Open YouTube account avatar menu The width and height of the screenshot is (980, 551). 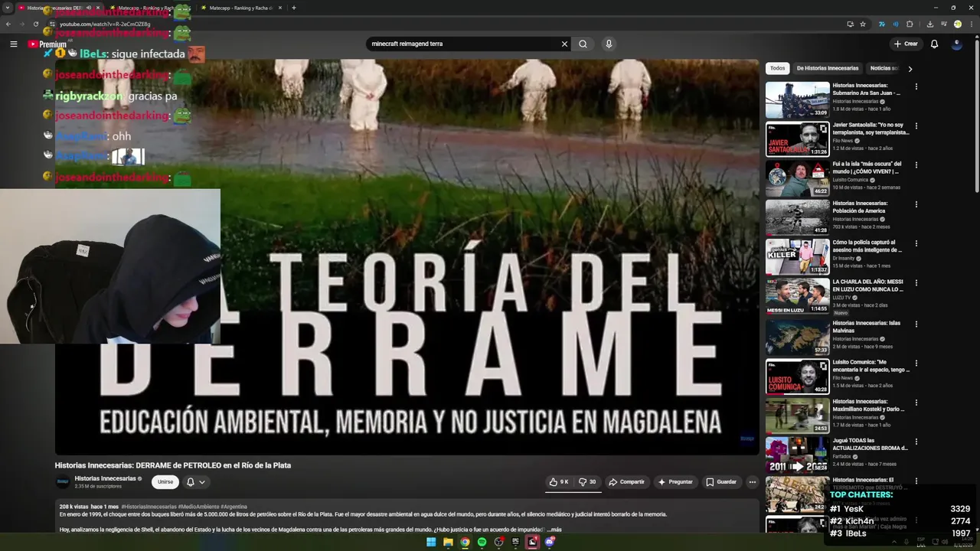[956, 44]
